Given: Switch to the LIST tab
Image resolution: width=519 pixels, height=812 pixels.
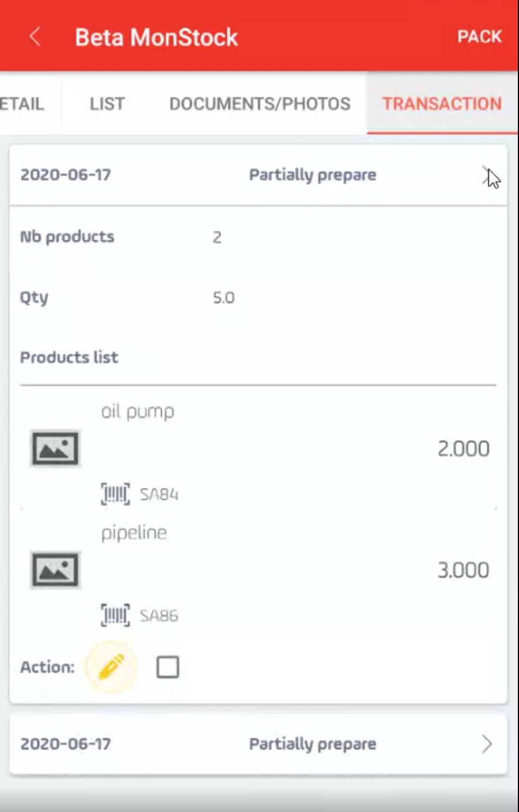Looking at the screenshot, I should pos(107,104).
